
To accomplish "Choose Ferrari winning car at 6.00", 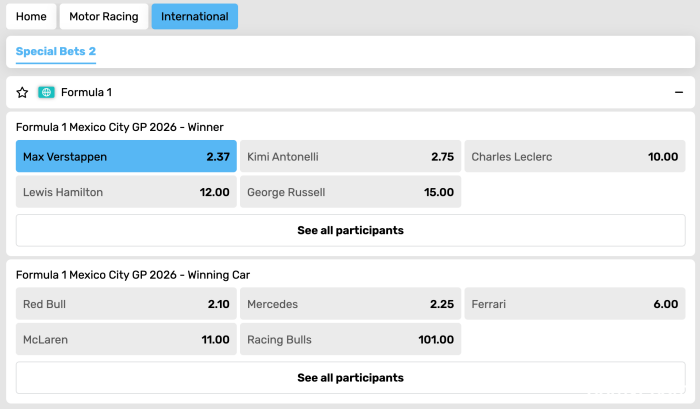I will coord(575,304).
